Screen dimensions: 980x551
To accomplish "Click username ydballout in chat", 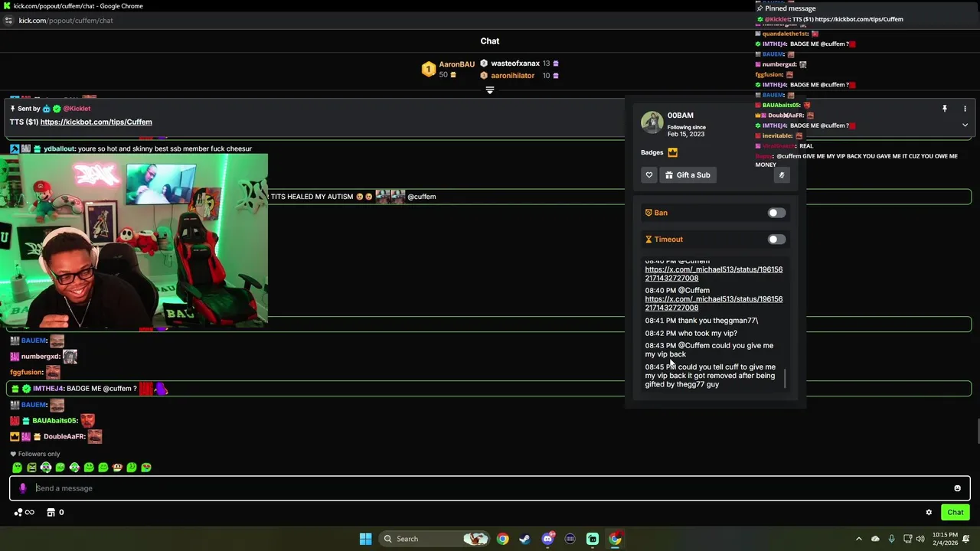I will [x=59, y=148].
